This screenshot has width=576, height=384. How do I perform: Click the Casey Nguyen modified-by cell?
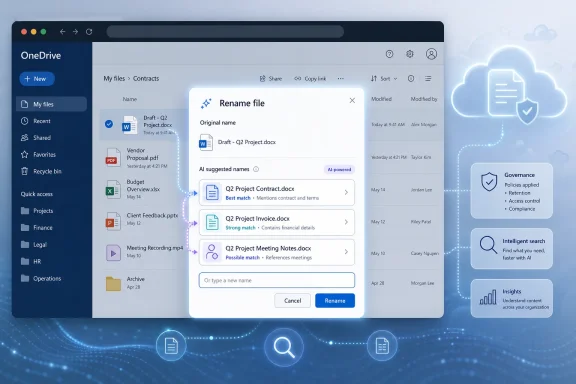(425, 253)
